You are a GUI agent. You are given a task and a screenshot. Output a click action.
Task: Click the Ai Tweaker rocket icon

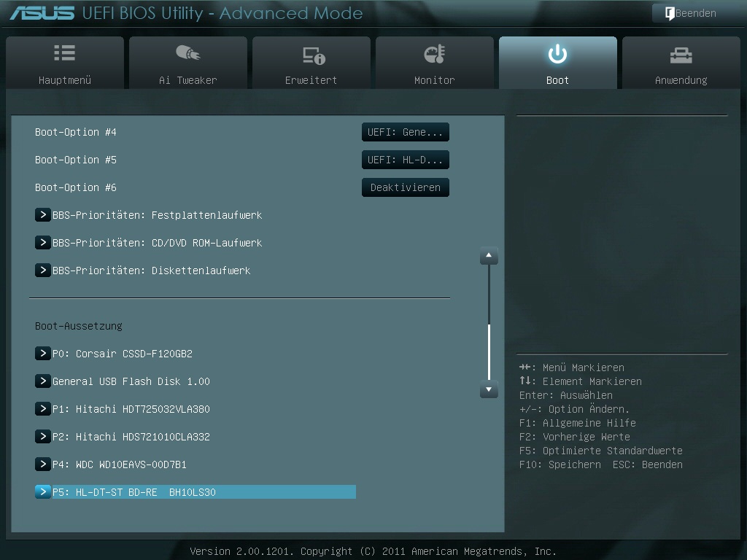point(187,52)
